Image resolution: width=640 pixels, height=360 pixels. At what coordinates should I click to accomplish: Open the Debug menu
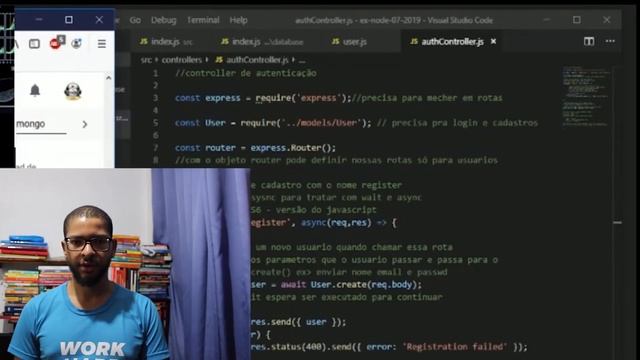[x=164, y=20]
